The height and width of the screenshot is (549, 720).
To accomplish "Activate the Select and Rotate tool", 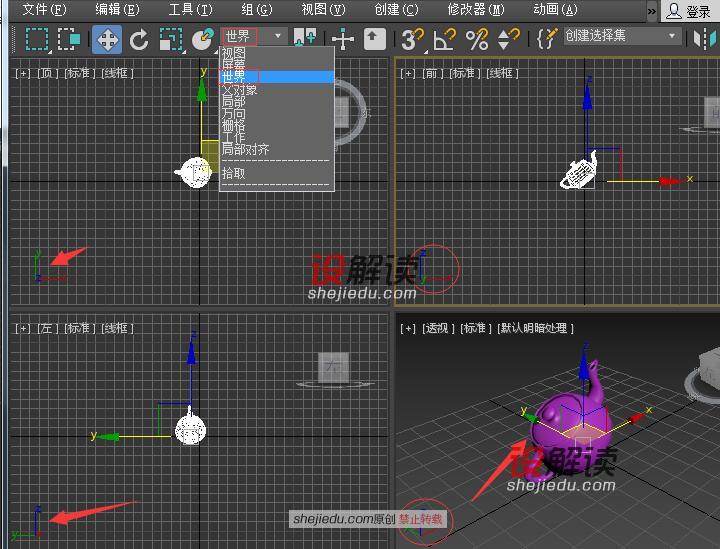I will pyautogui.click(x=139, y=39).
